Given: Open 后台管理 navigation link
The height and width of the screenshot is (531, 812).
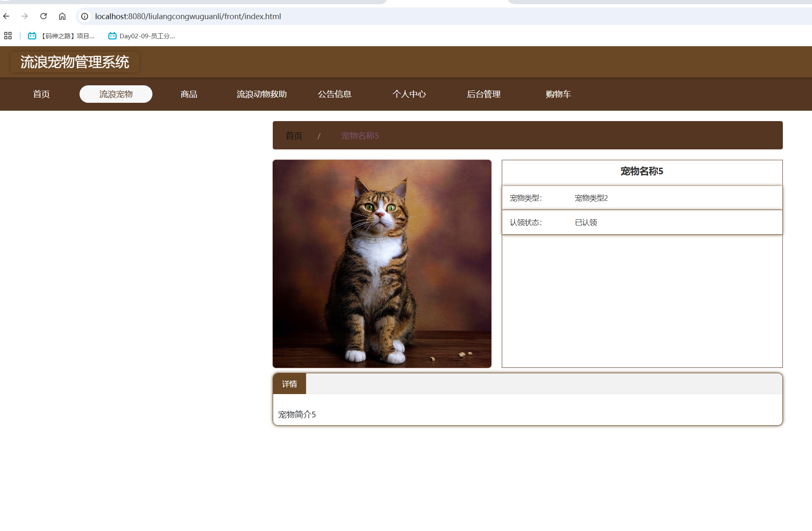Looking at the screenshot, I should point(483,94).
